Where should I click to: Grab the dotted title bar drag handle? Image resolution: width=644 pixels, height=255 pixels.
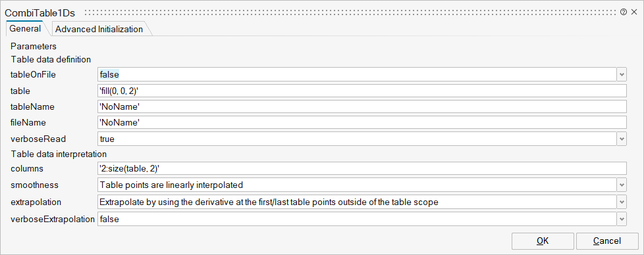350,12
